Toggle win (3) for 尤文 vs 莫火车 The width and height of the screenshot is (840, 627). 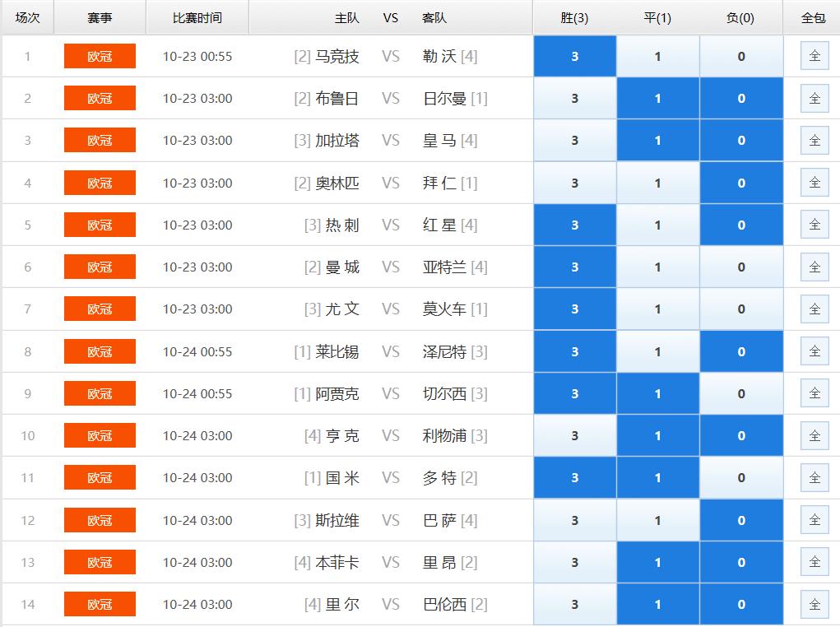575,309
